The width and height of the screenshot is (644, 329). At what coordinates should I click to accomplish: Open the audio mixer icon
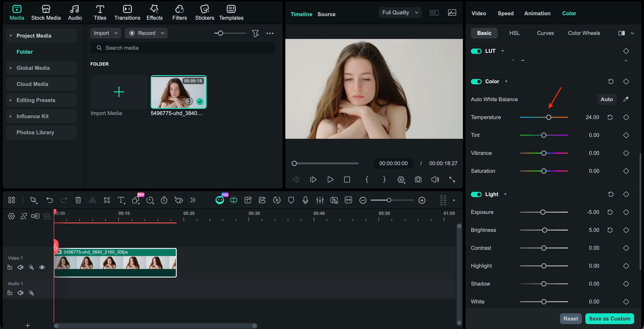(320, 200)
